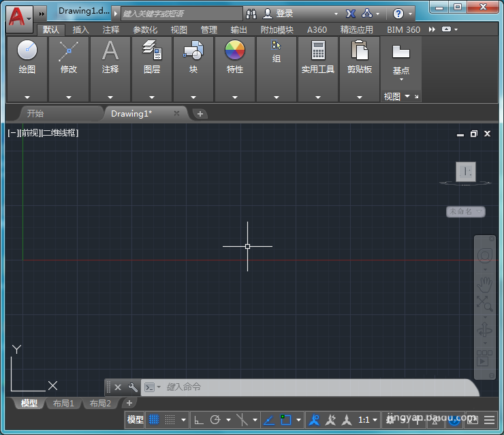Click the 剪贴板 (Clipboard) icon
Viewport: 504px width, 435px height.
[x=360, y=50]
